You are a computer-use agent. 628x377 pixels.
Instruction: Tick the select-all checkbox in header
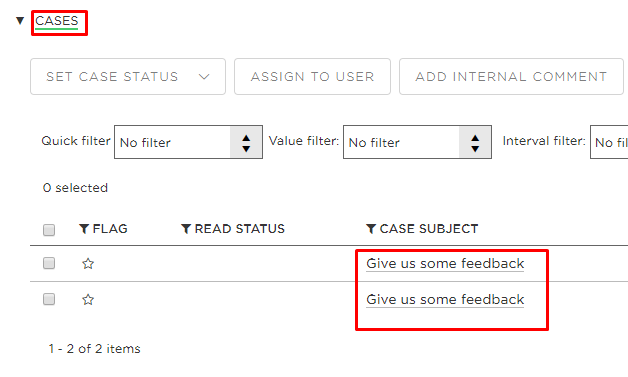pyautogui.click(x=49, y=230)
